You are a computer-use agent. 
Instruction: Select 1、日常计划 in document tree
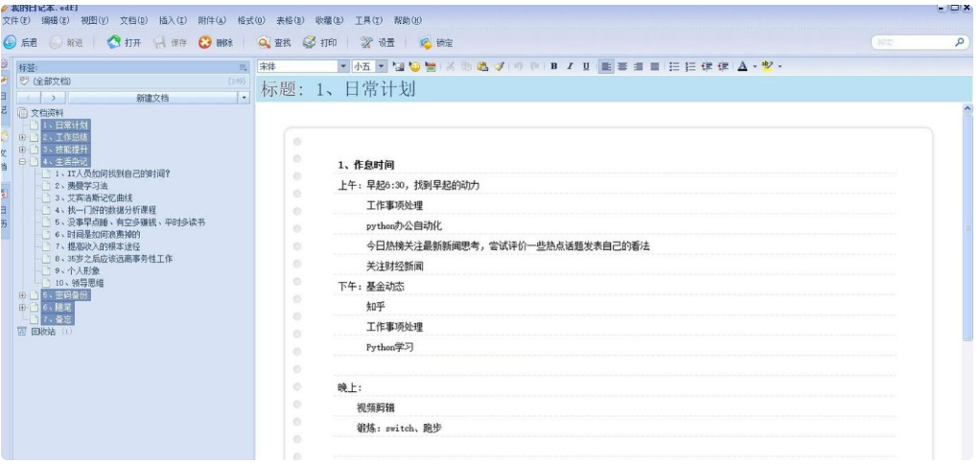(65, 125)
